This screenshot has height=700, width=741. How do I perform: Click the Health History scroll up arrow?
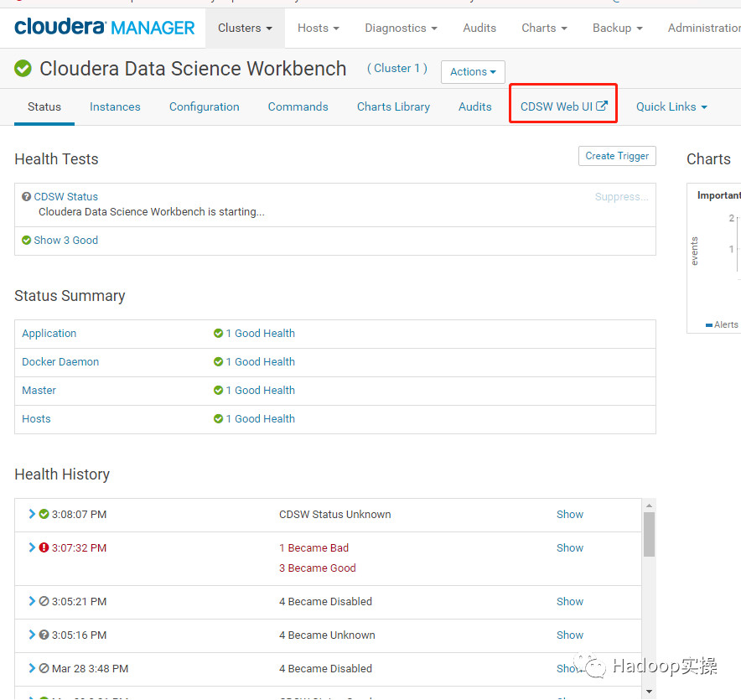pos(649,506)
